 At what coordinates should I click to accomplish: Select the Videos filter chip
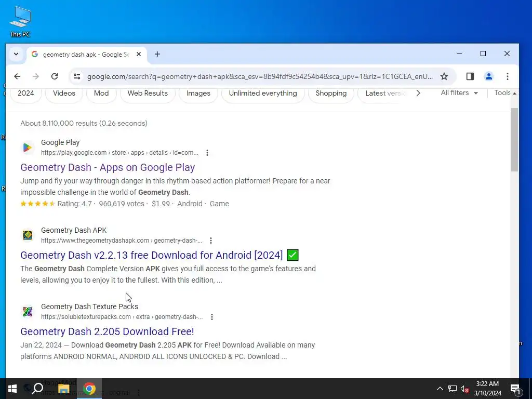tap(64, 94)
